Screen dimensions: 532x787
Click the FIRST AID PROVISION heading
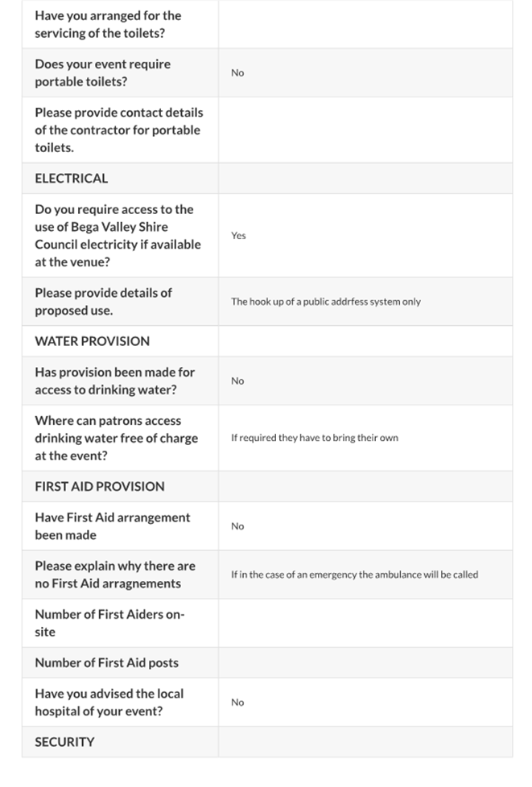coord(99,486)
